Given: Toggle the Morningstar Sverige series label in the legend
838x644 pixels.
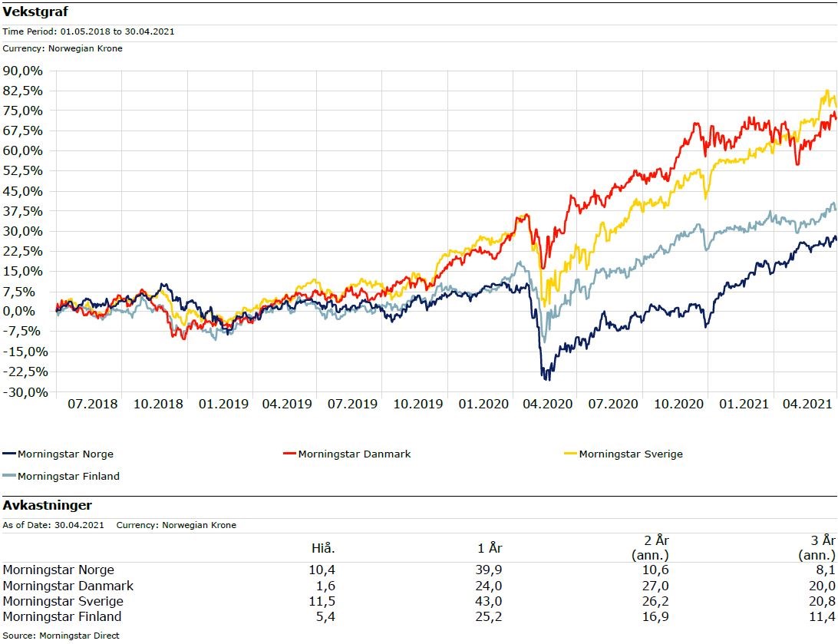Looking at the screenshot, I should (631, 454).
